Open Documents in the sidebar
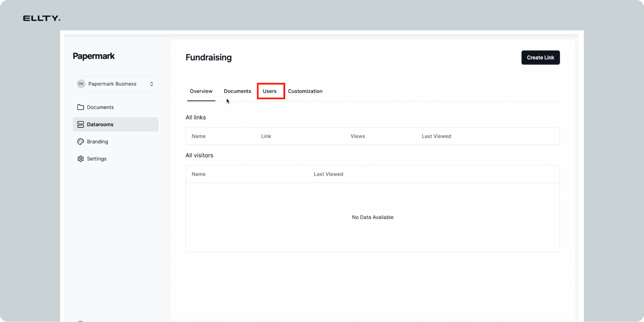 (x=116, y=107)
